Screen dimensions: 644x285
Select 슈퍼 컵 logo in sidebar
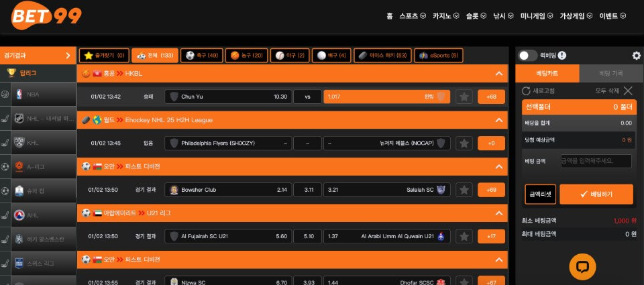tap(19, 191)
